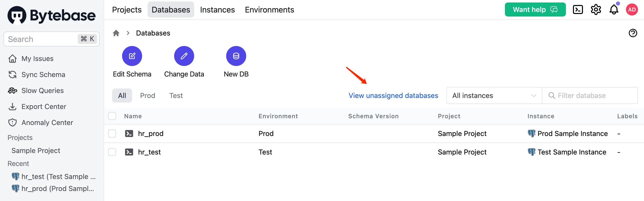644x201 pixels.
Task: Click PostgreSQL icon of recent hr_prod
Action: tap(16, 188)
